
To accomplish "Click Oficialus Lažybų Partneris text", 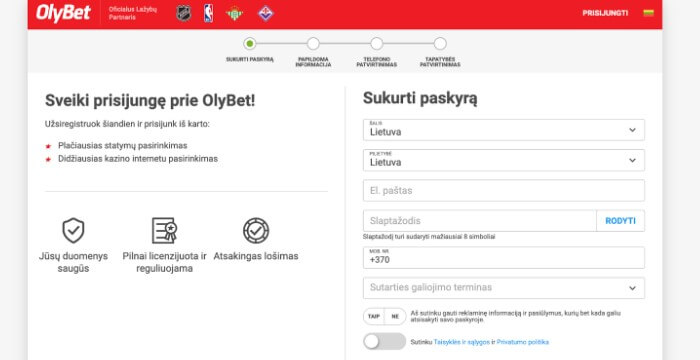I will click(x=133, y=13).
